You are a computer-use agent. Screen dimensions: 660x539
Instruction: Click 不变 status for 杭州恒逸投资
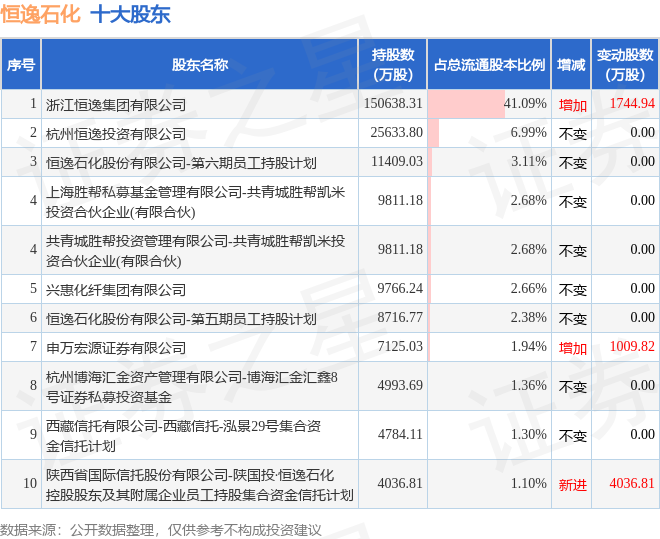pos(572,134)
